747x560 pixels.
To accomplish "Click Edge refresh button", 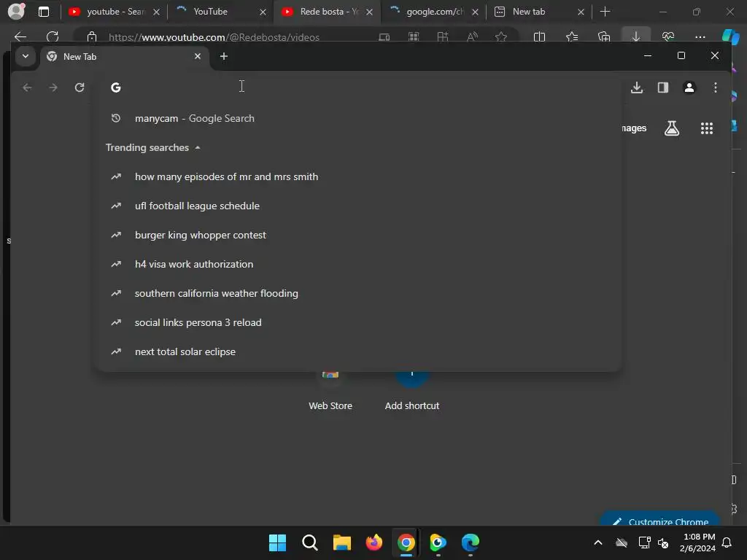I will tap(53, 36).
